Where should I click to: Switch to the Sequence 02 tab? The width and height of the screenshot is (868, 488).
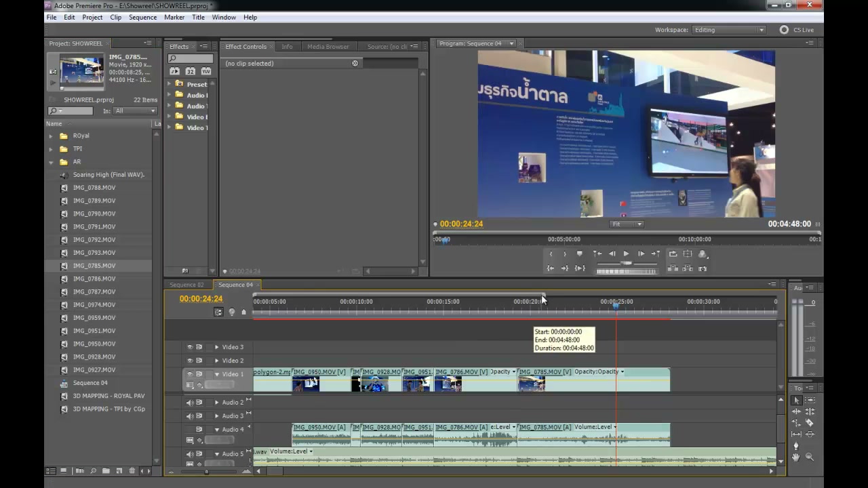tap(186, 285)
